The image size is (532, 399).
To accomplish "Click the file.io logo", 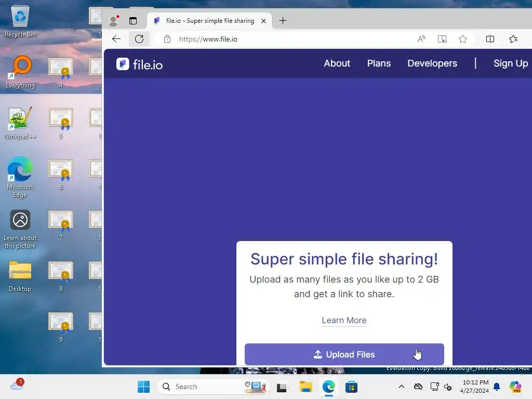I will (139, 64).
